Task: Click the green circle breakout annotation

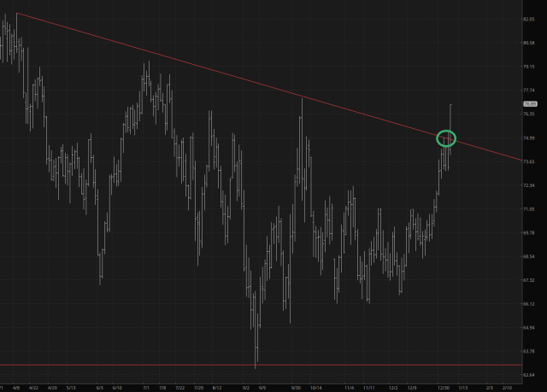Action: (446, 137)
